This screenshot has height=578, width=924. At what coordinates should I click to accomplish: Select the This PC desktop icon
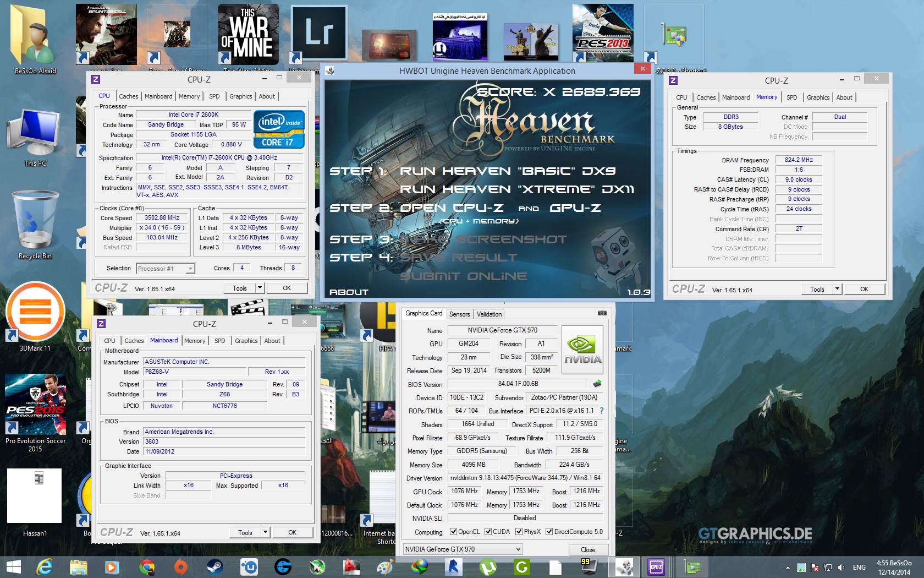[35, 138]
